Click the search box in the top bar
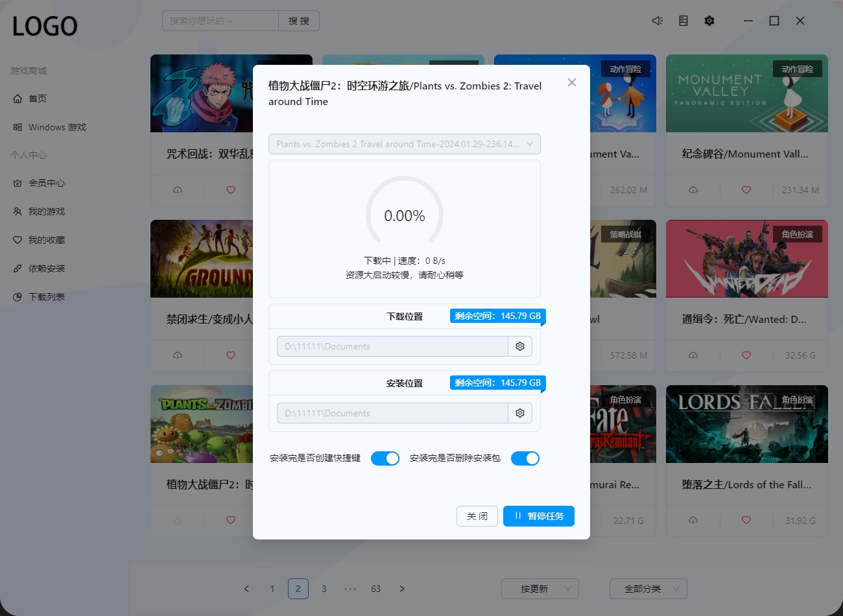Viewport: 843px width, 616px height. coord(220,21)
